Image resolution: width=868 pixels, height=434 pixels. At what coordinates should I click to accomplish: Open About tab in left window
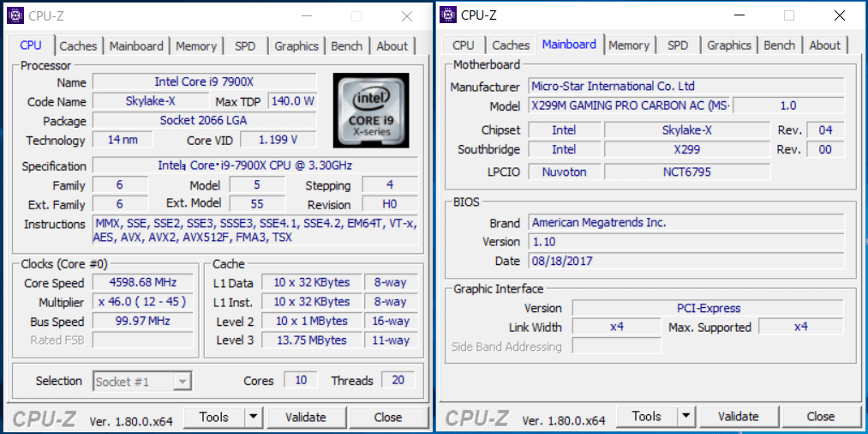click(392, 46)
